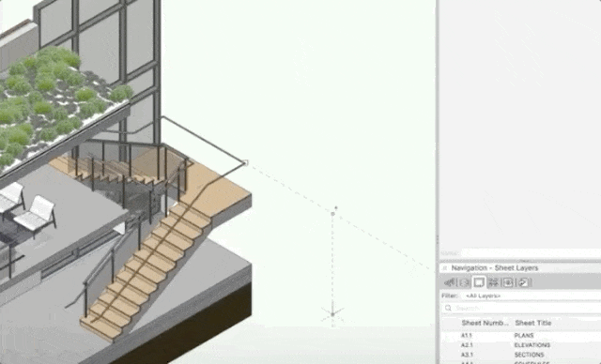Open the Viewports tab icon
The image size is (601, 364).
(x=494, y=283)
